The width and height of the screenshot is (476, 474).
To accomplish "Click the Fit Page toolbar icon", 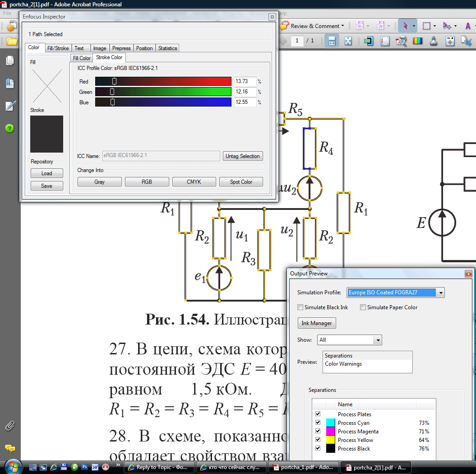I will [348, 41].
